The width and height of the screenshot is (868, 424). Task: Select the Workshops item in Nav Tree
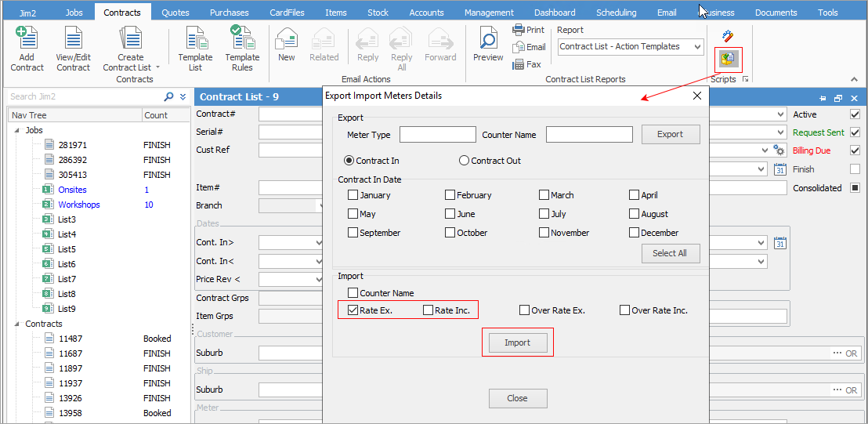[78, 205]
